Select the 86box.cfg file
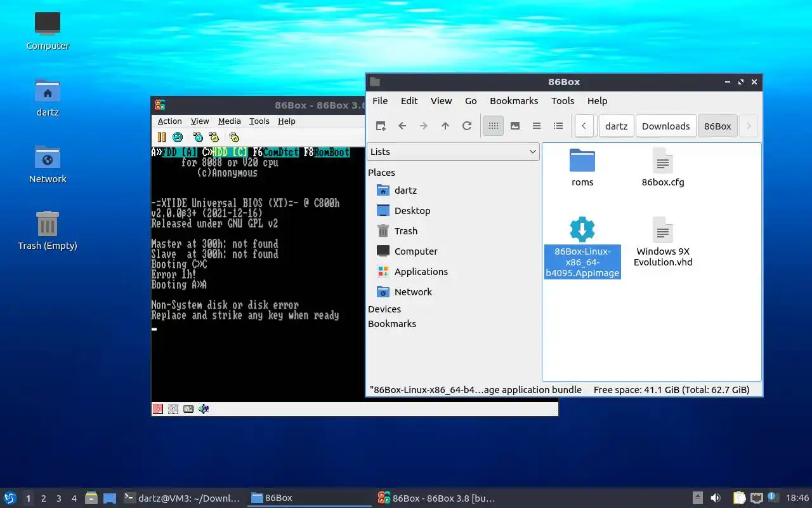Viewport: 812px width, 508px height. click(663, 168)
